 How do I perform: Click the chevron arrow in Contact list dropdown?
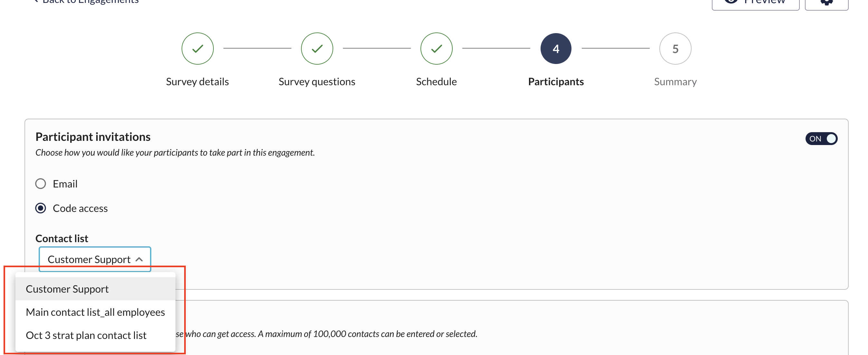coord(139,259)
